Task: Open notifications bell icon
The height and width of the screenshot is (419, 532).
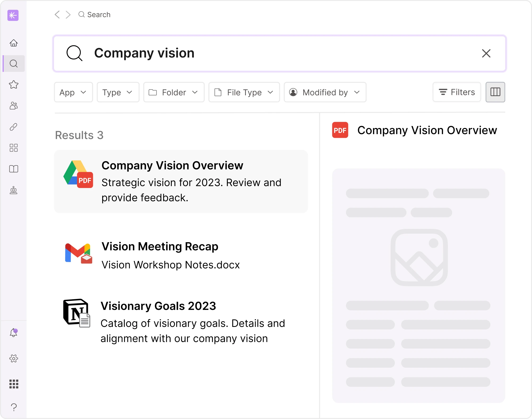Action: point(14,333)
